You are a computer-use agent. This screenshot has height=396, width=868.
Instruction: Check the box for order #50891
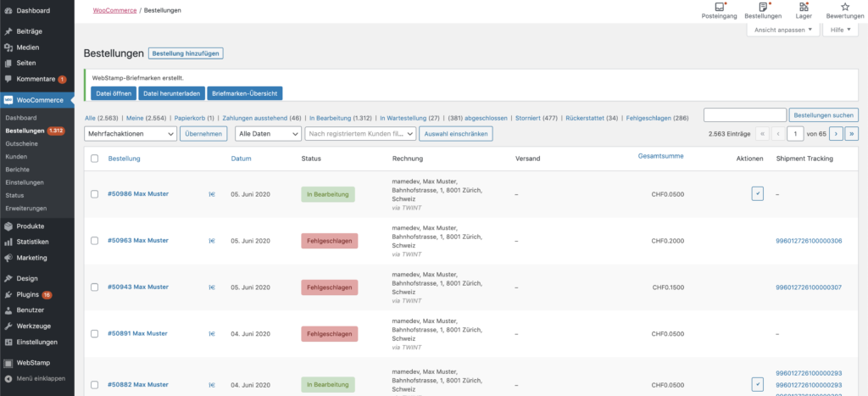point(95,333)
